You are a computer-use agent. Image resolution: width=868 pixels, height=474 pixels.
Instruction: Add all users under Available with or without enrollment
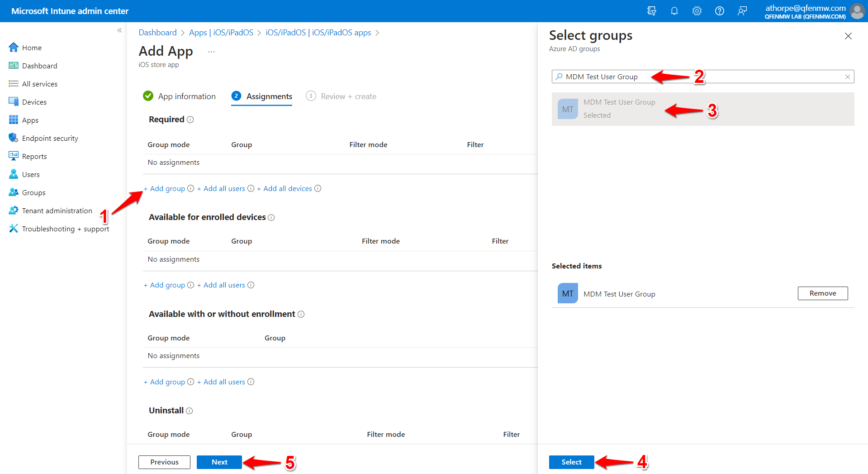click(221, 382)
